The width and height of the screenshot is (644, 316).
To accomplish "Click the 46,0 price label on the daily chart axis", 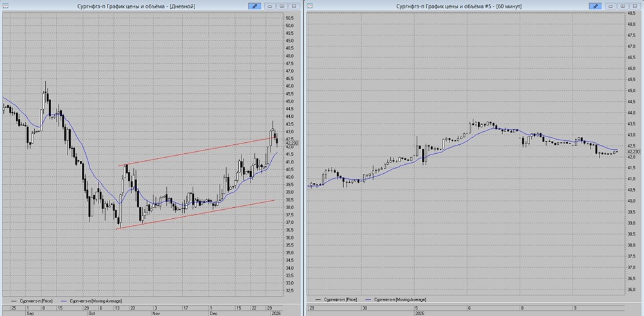I will click(x=290, y=86).
